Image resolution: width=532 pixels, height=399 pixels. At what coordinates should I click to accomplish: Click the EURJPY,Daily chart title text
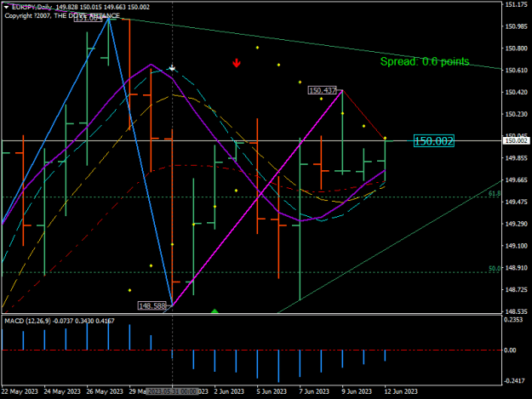tap(30, 7)
